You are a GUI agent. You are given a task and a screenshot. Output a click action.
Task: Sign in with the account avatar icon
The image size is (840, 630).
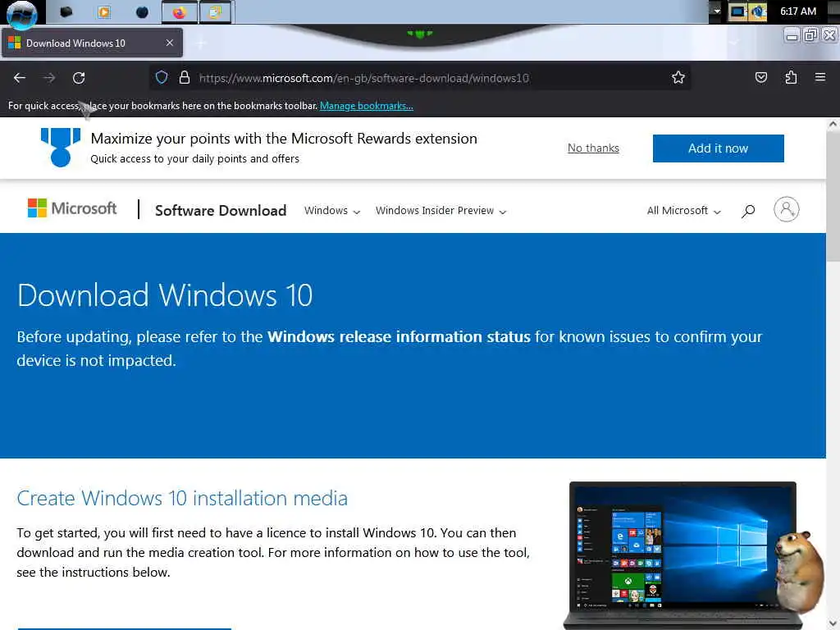click(786, 209)
